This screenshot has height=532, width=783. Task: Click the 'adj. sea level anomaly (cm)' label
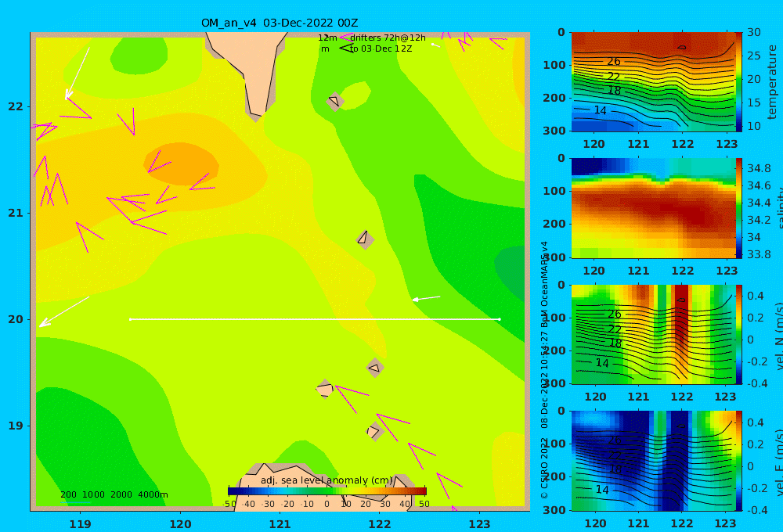coord(327,480)
